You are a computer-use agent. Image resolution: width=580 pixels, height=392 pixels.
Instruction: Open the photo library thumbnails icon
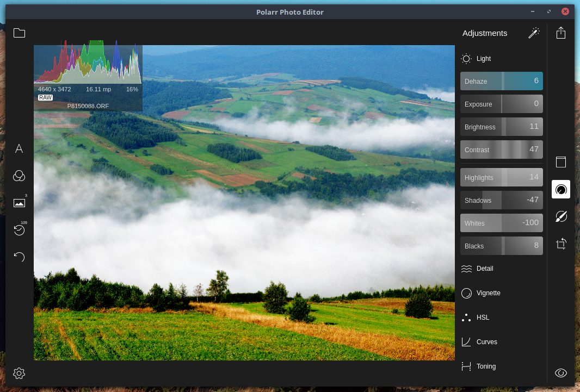click(x=19, y=203)
